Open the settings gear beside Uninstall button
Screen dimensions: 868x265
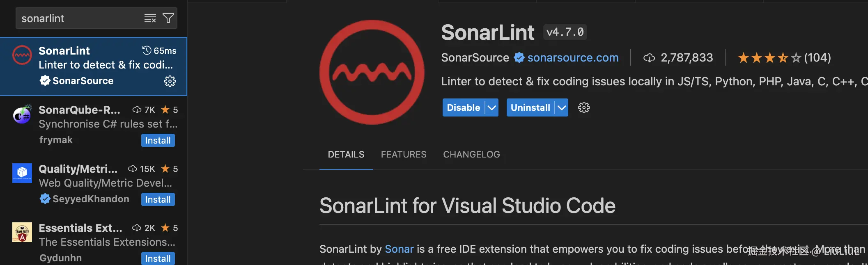tap(584, 107)
